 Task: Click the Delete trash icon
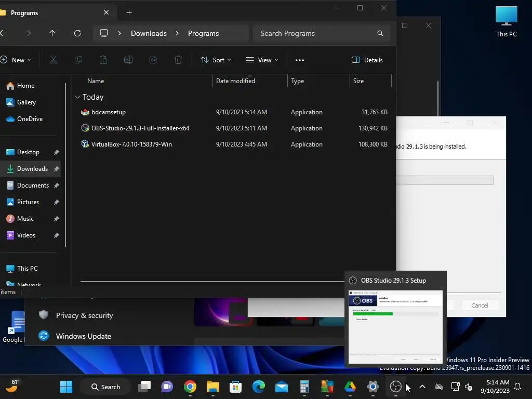click(178, 60)
